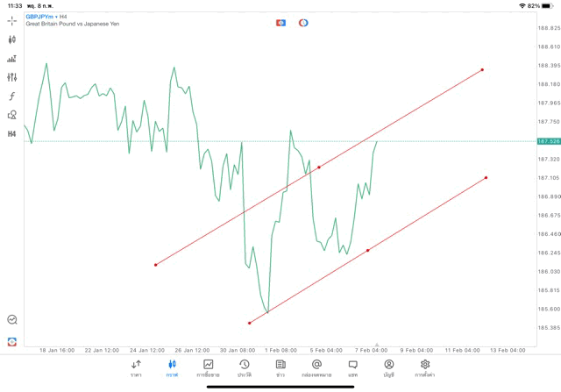This screenshot has height=392, width=561.
Task: Switch to the ราคา (Quotes) tab
Action: 136,368
